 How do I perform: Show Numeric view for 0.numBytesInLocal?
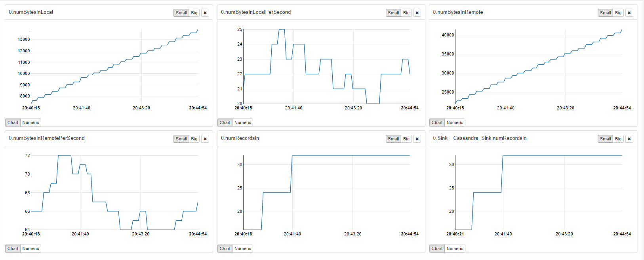tap(30, 122)
